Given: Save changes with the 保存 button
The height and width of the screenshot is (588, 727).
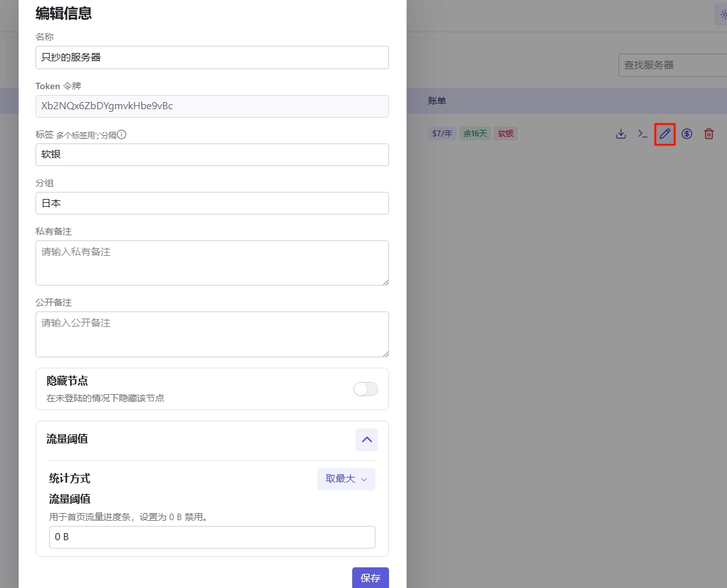Looking at the screenshot, I should pyautogui.click(x=370, y=578).
